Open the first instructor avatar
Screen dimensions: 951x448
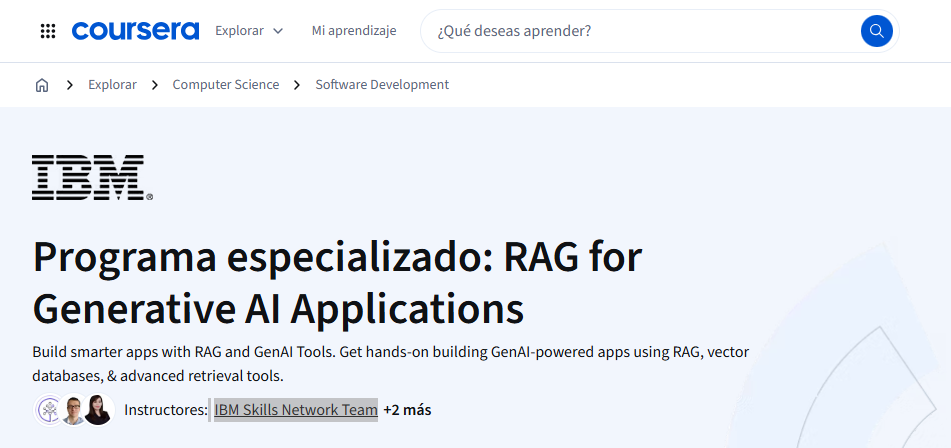tap(49, 410)
